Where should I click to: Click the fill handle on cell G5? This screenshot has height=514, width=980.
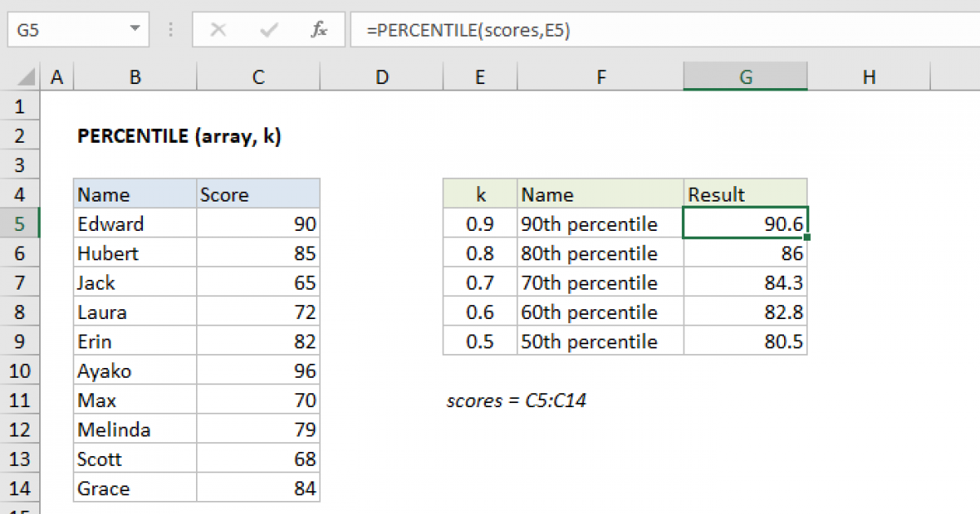tap(807, 238)
